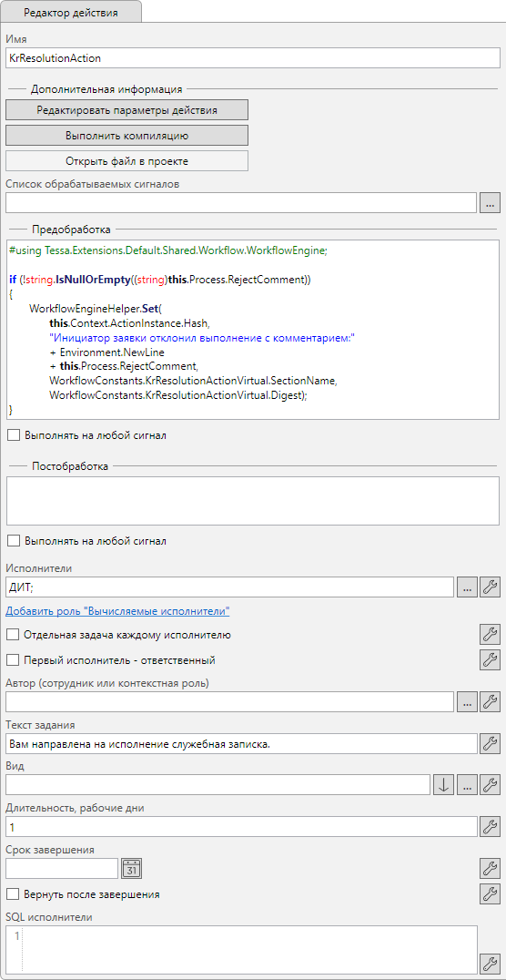Open ellipsis selector for Список обрабатываемых сигналов
Screen dimensions: 506x980
(490, 202)
